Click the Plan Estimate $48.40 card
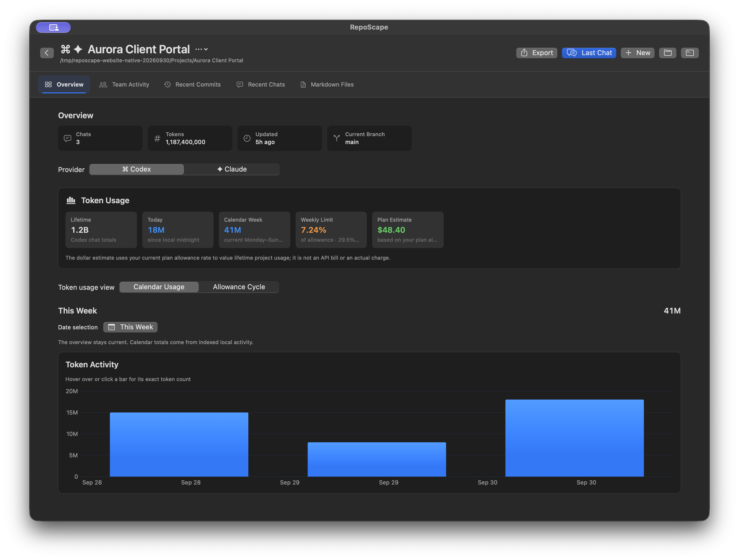This screenshot has height=560, width=739. (408, 230)
